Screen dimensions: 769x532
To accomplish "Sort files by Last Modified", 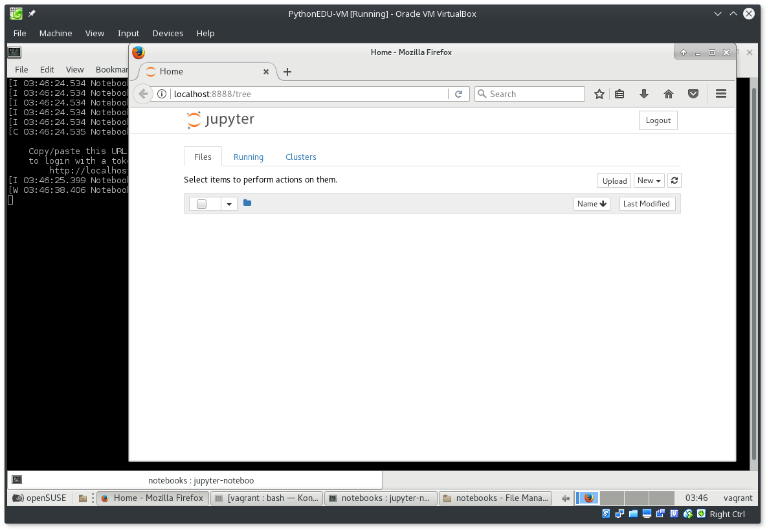I will pyautogui.click(x=647, y=203).
